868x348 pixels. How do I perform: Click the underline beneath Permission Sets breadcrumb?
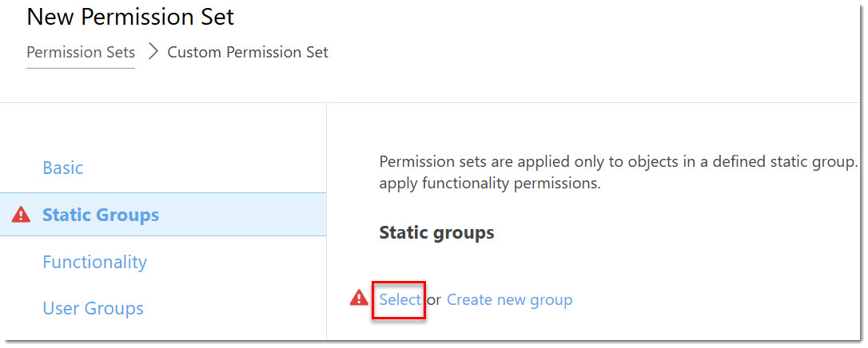point(81,68)
